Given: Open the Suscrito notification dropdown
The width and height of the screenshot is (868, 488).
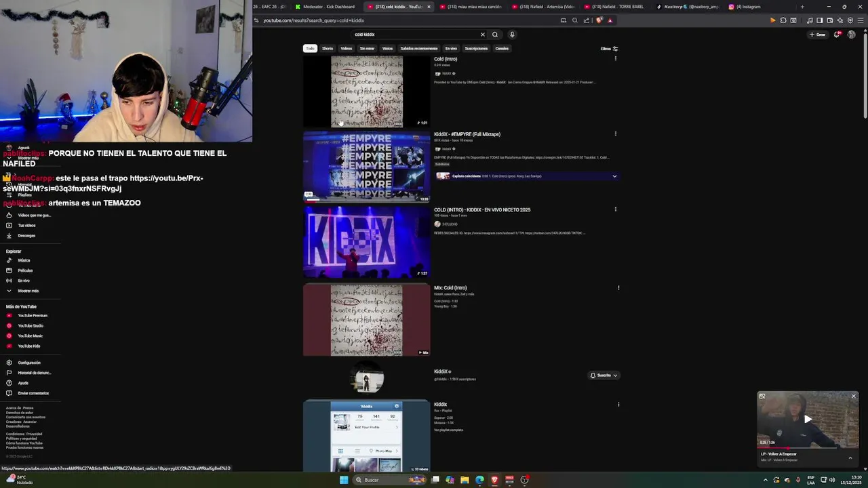Looking at the screenshot, I should pos(604,375).
